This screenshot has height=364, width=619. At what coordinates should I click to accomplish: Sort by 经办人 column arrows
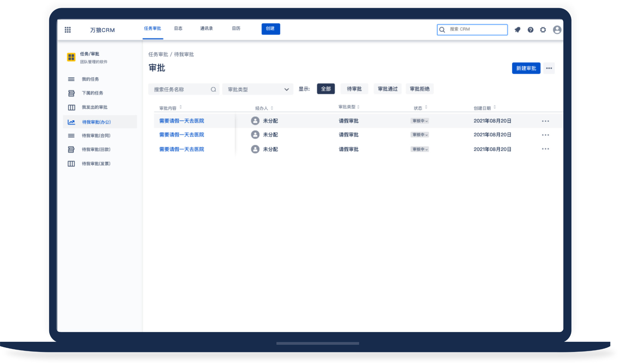pyautogui.click(x=272, y=108)
